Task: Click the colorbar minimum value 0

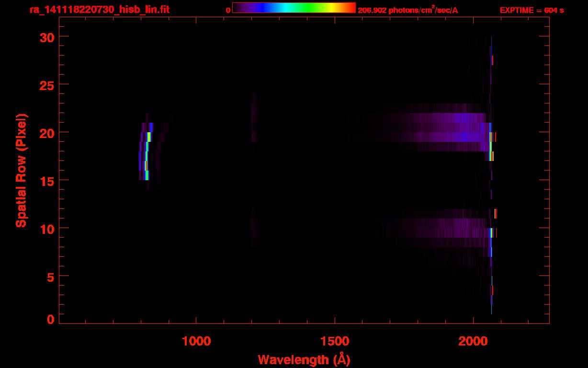Action: 228,10
